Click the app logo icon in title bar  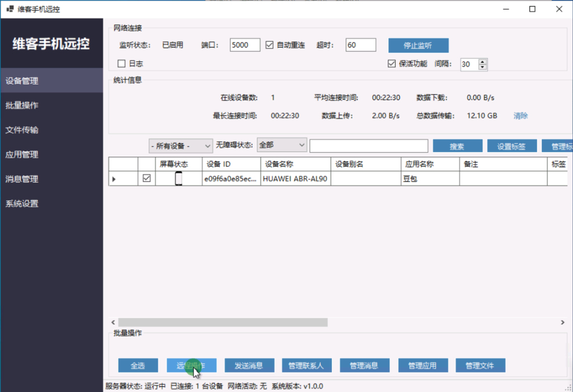point(10,10)
